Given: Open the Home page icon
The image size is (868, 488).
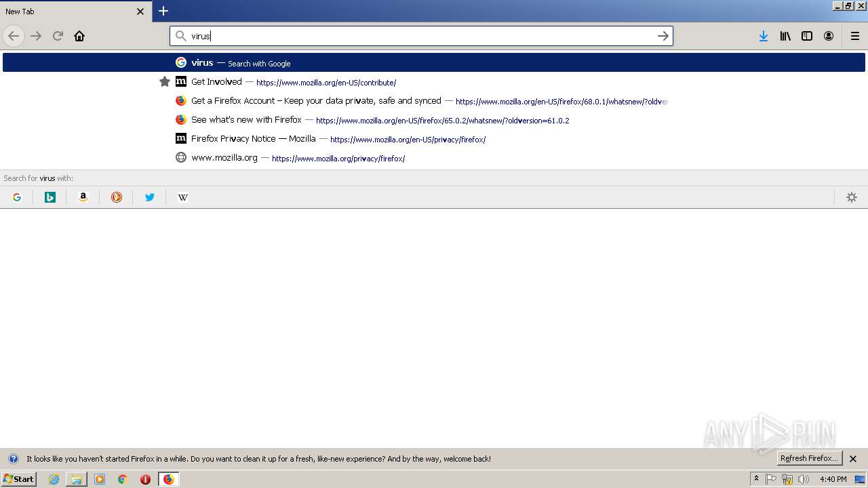Looking at the screenshot, I should (79, 36).
